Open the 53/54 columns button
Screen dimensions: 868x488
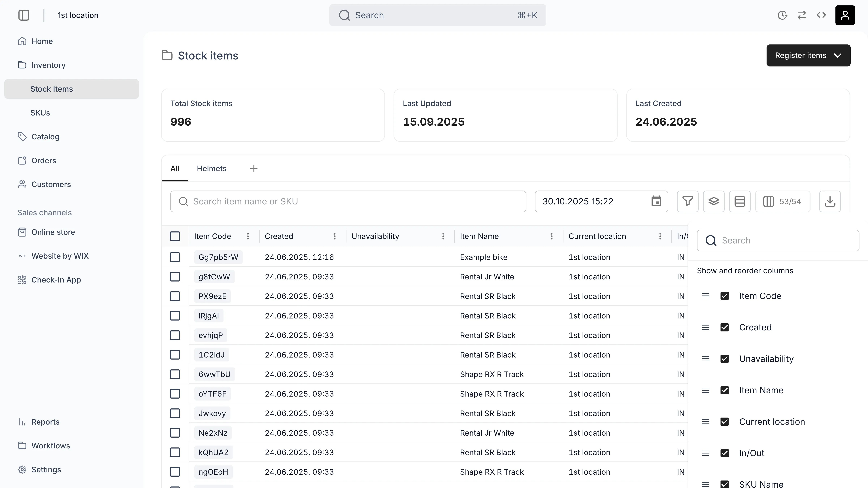pyautogui.click(x=782, y=201)
